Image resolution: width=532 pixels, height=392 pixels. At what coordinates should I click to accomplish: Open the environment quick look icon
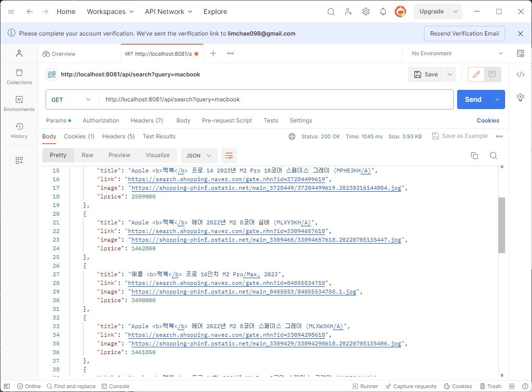[x=520, y=54]
